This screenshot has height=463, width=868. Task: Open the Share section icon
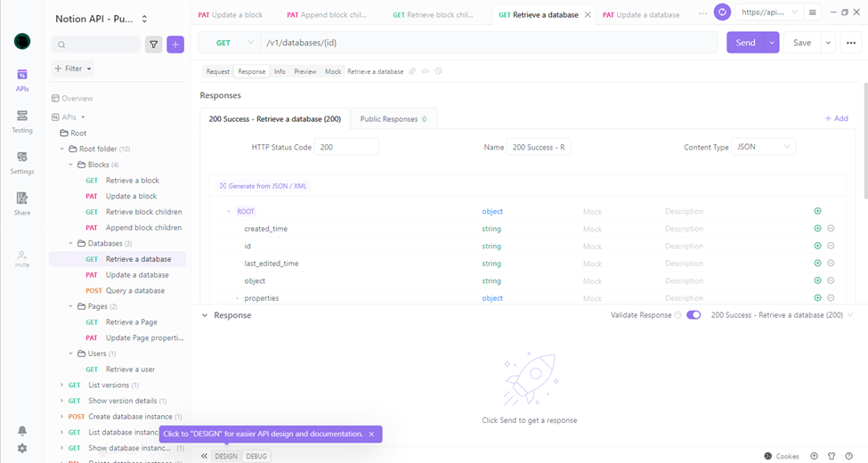pos(22,198)
